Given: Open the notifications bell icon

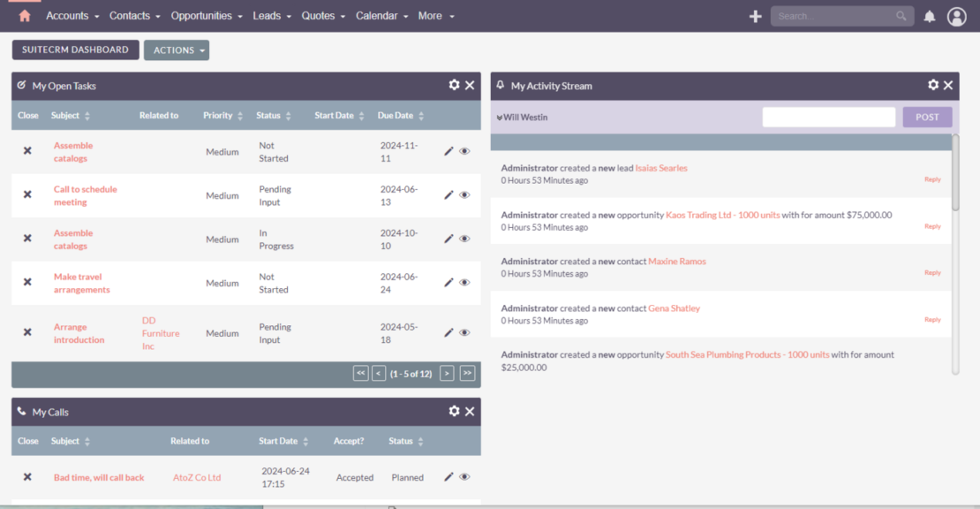Looking at the screenshot, I should click(x=929, y=16).
